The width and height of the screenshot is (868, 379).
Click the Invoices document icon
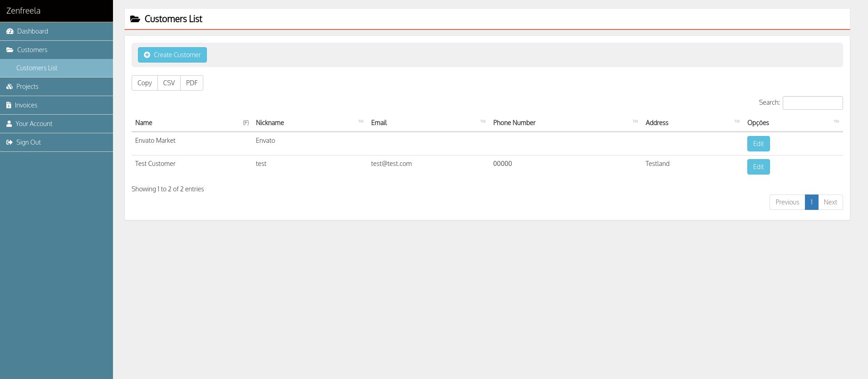9,105
